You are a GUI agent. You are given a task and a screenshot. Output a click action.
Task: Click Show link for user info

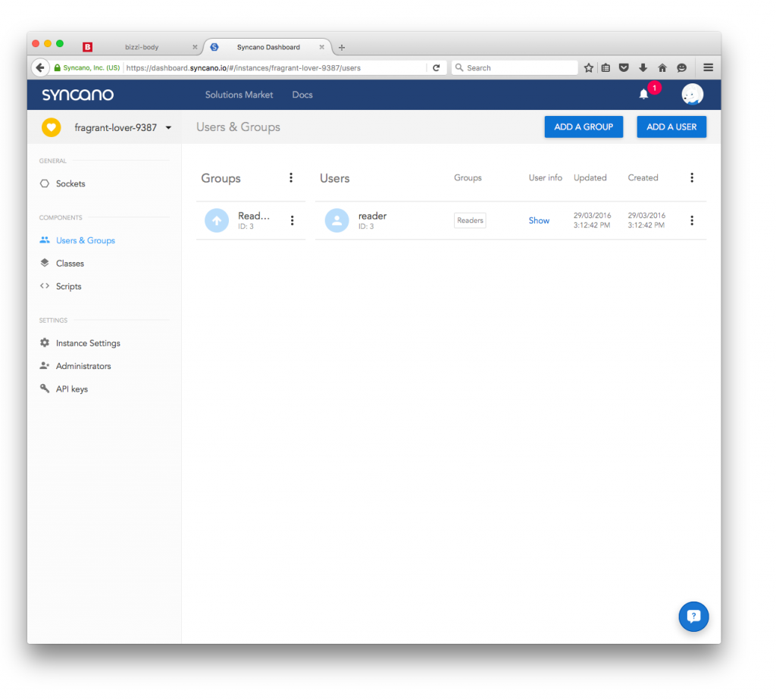coord(539,220)
